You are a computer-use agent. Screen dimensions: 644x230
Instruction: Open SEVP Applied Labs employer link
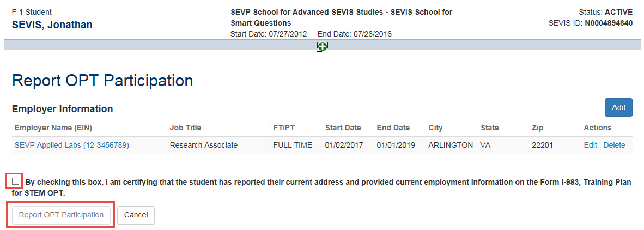pyautogui.click(x=72, y=145)
